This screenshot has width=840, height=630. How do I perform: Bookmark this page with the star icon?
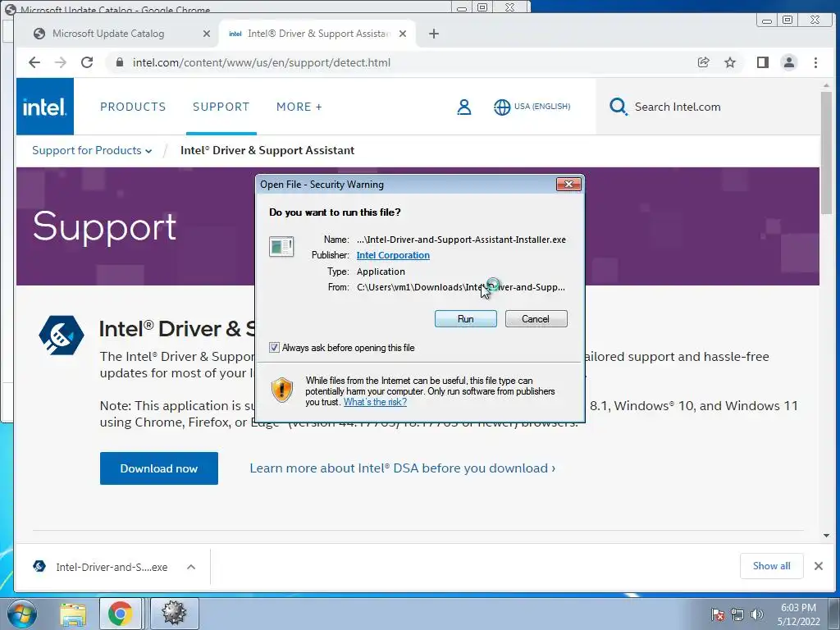pos(729,62)
